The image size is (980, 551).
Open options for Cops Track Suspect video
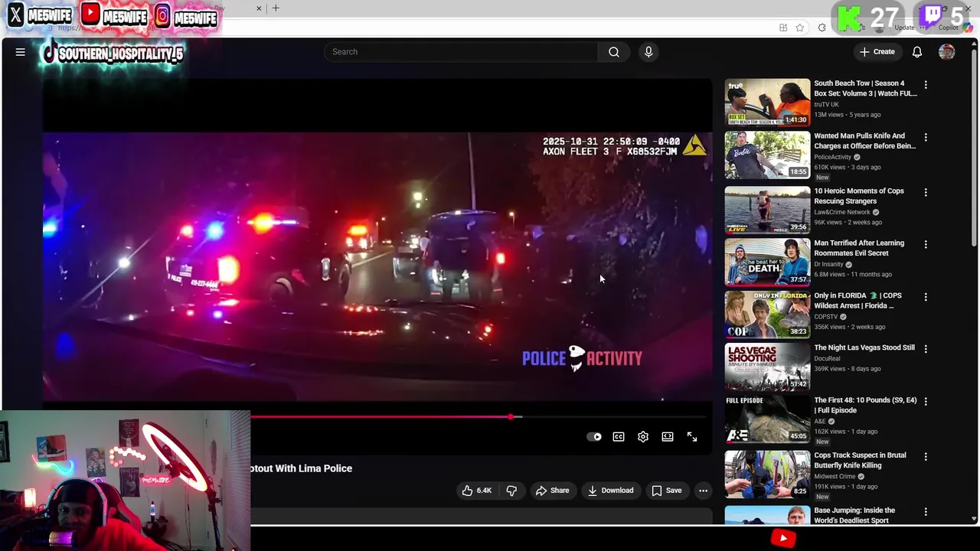[926, 457]
